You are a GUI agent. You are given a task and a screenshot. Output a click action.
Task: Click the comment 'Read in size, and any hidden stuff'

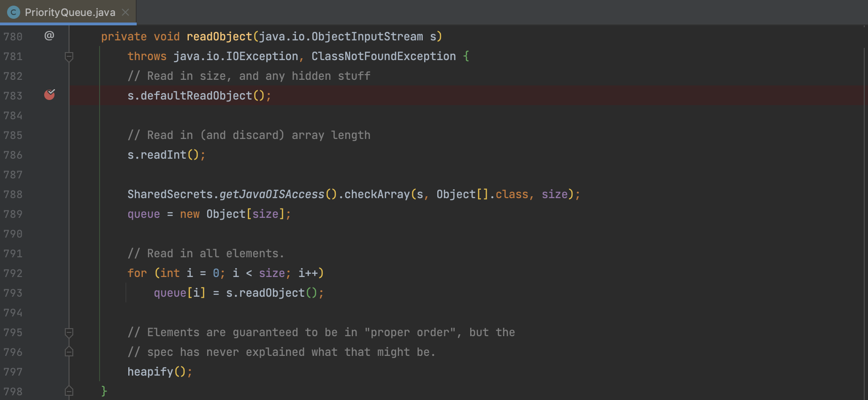click(249, 76)
